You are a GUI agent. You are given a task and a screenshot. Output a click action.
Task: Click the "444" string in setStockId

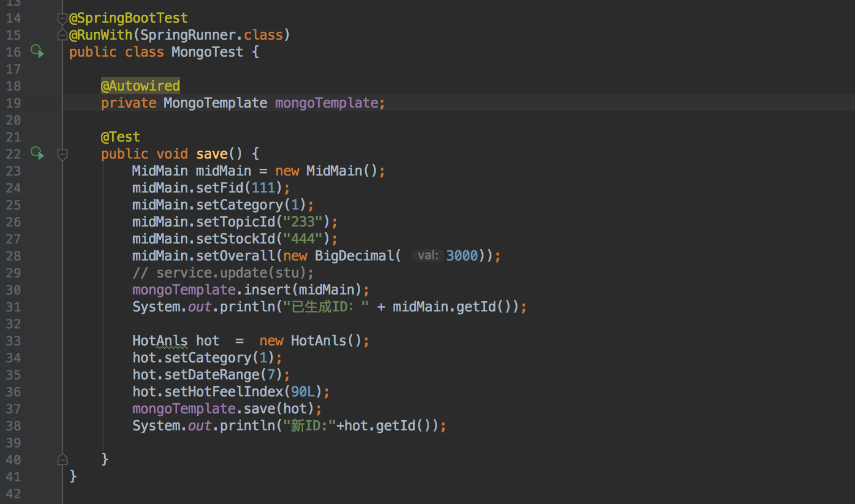[303, 239]
